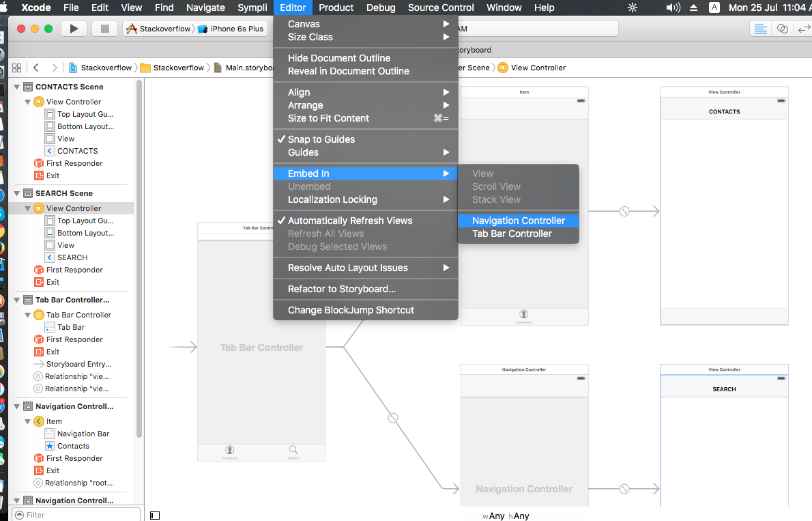Toggle the document outline button at canvas bottom
The width and height of the screenshot is (812, 521).
155,516
